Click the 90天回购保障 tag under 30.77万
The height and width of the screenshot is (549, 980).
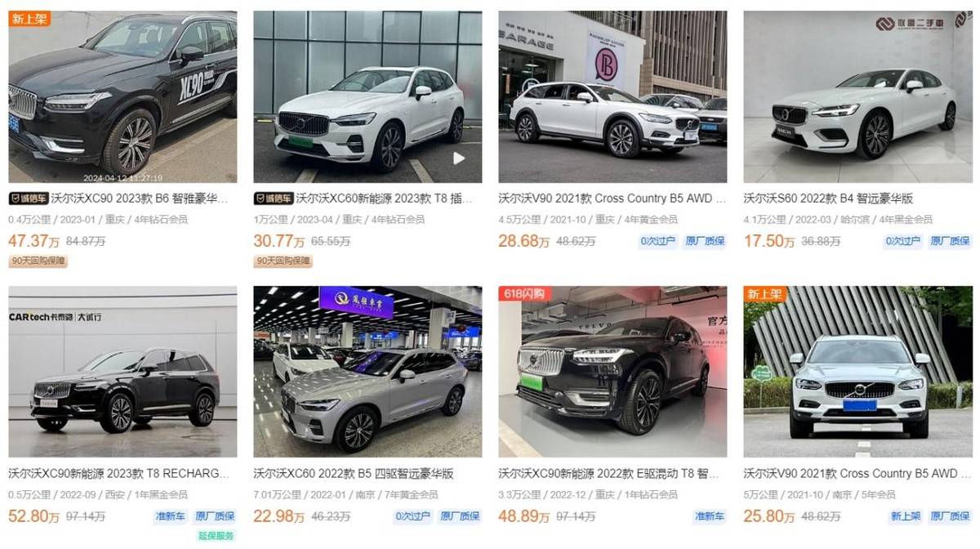pyautogui.click(x=283, y=261)
